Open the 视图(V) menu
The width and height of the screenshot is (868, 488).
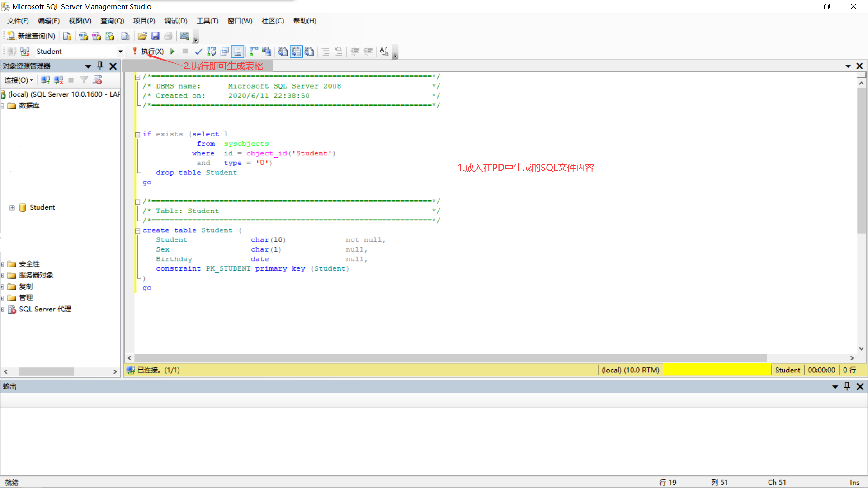pyautogui.click(x=80, y=21)
